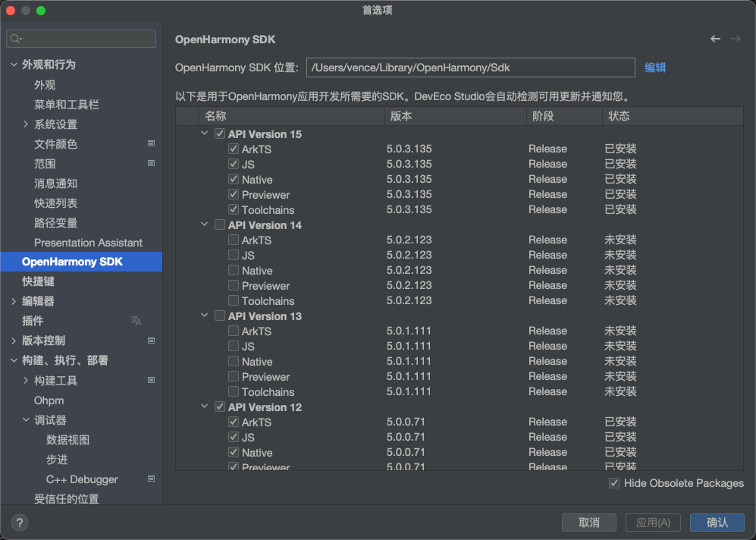Open the 插件 settings page

(x=33, y=321)
